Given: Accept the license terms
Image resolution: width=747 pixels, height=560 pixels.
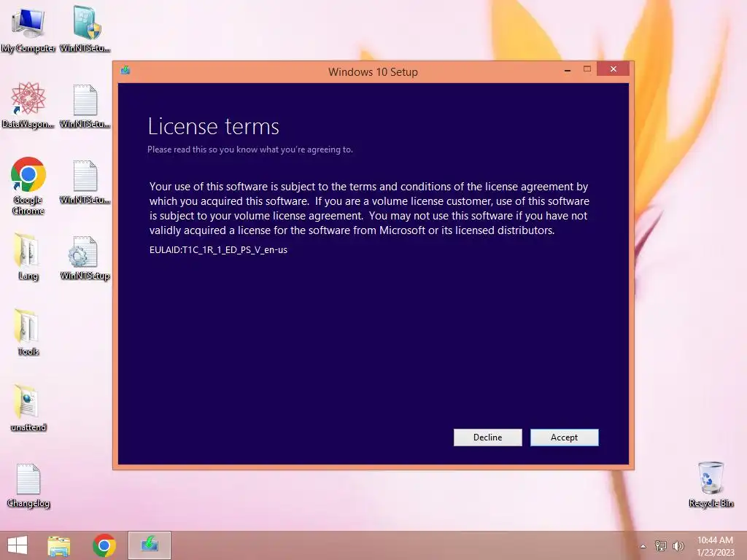Looking at the screenshot, I should [564, 437].
